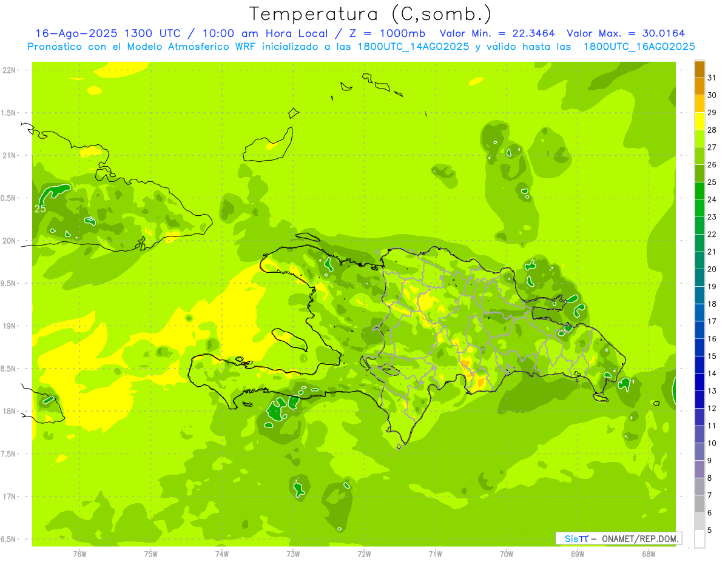Click the "74W" longitude axis label
The height and width of the screenshot is (562, 728).
(x=222, y=554)
